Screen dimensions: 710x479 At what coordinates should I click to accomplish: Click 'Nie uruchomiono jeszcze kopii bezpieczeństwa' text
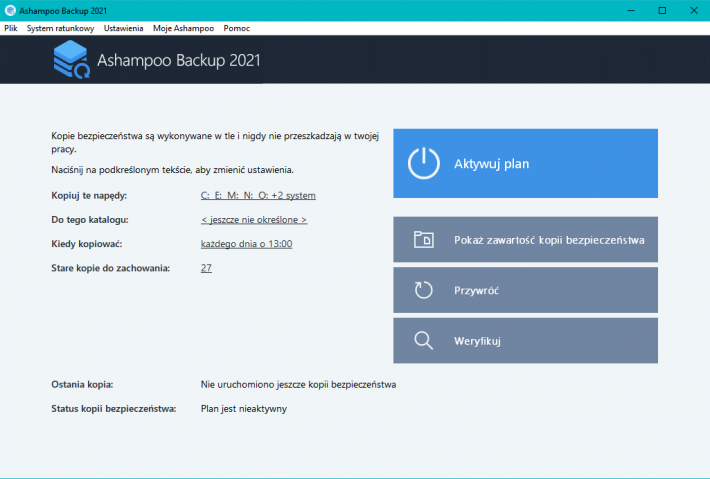coord(298,384)
